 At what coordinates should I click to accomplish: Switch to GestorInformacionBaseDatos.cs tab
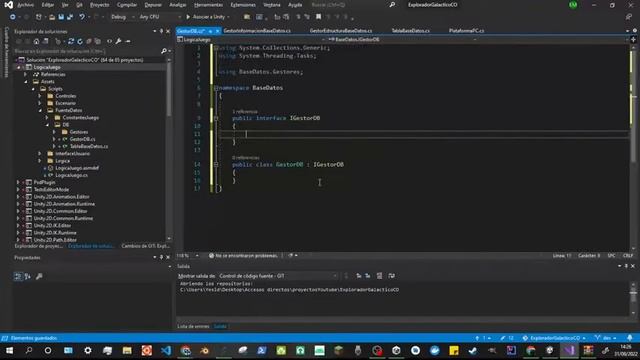(x=257, y=31)
